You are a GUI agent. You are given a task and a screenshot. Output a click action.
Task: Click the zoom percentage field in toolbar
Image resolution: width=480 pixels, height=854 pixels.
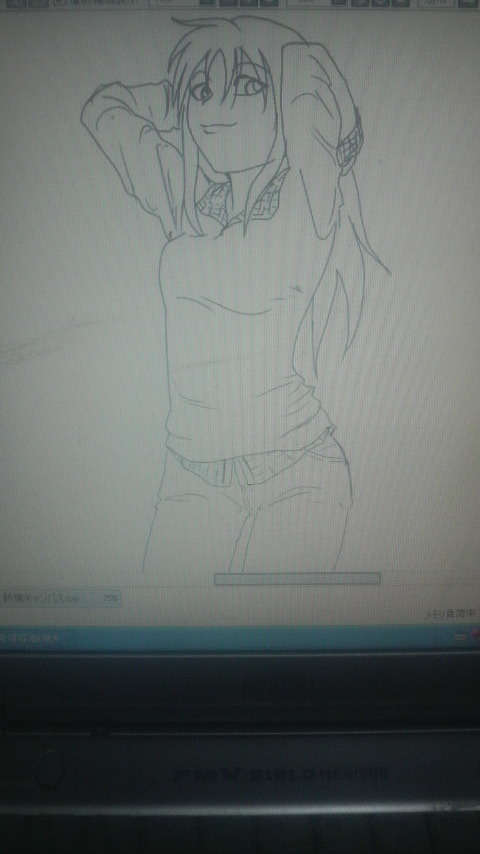click(x=172, y=2)
